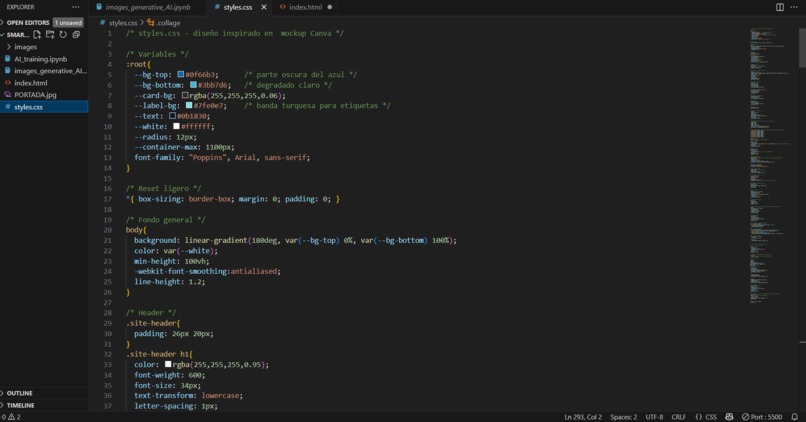Screen dimensions: 806x422
Task: Refresh the Explorer file tree
Action: coord(63,34)
